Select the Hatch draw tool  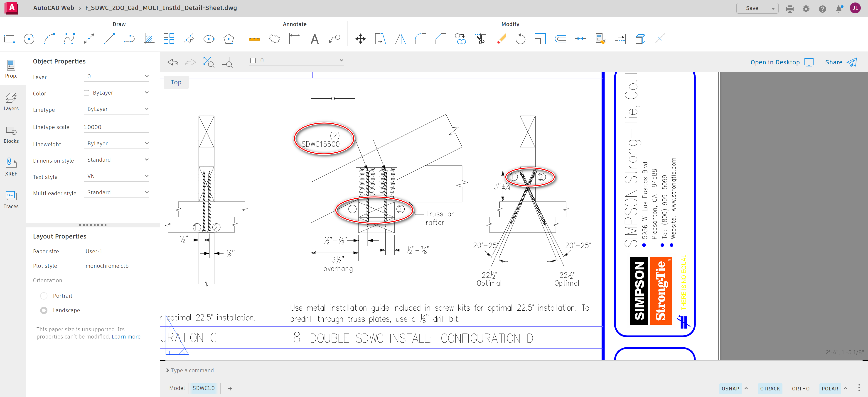click(149, 39)
